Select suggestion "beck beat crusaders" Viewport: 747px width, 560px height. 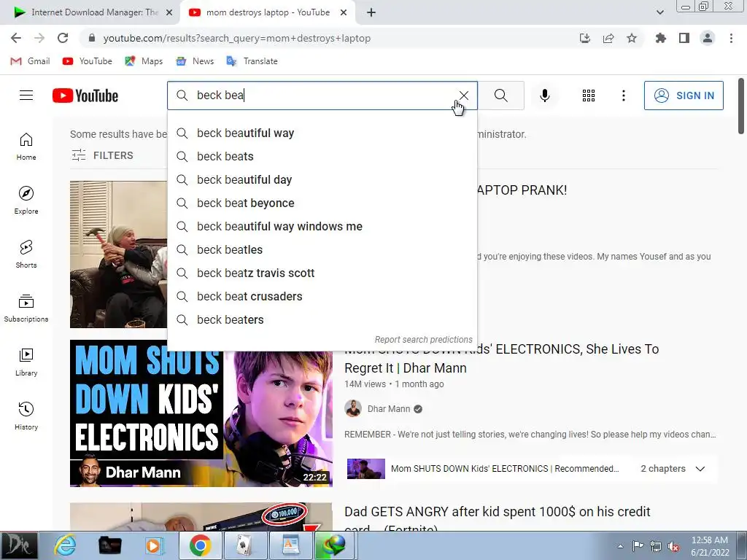coord(322,296)
